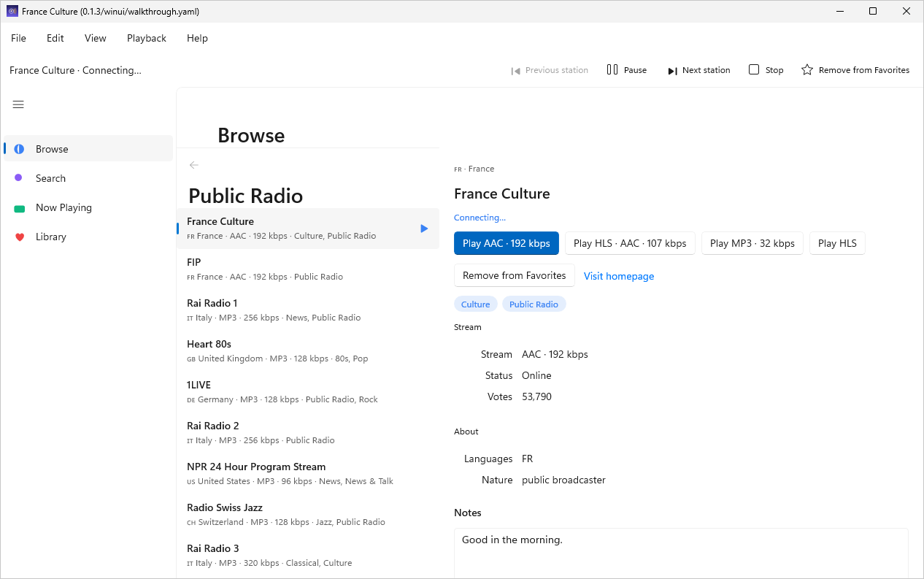This screenshot has height=579, width=924.
Task: Click the back arrow above Public Radio
Action: click(x=193, y=165)
